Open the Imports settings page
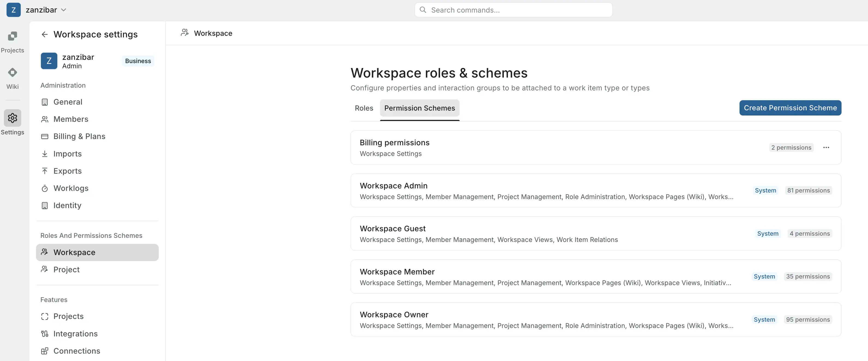Image resolution: width=868 pixels, height=361 pixels. point(67,154)
